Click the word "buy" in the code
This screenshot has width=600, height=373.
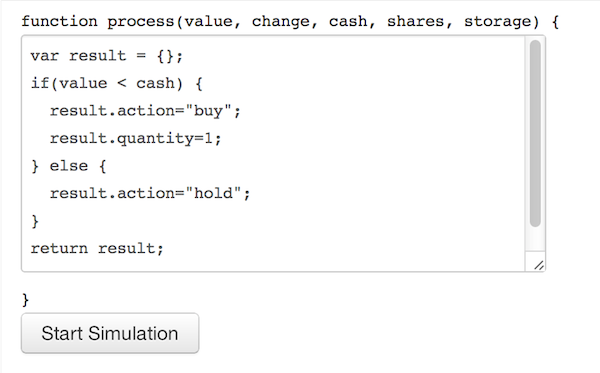coord(209,111)
